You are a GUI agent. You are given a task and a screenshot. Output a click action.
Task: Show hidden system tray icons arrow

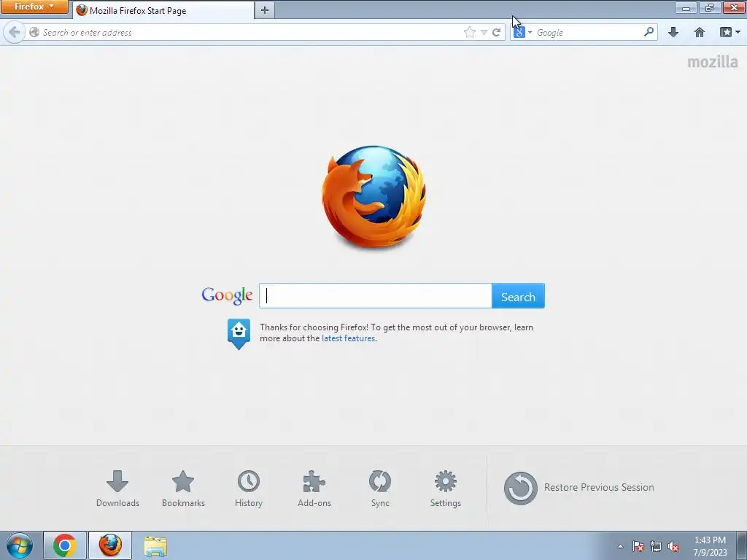(x=620, y=547)
